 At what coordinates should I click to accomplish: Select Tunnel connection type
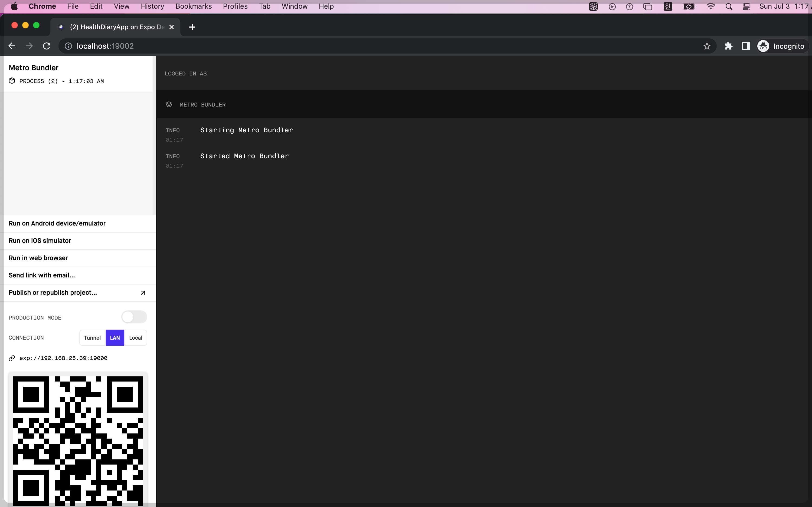pyautogui.click(x=92, y=338)
